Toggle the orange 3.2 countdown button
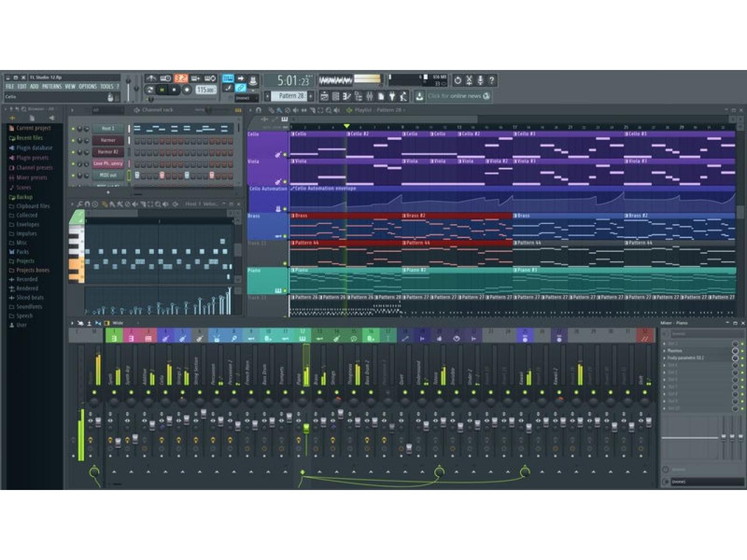The width and height of the screenshot is (747, 560). tap(181, 78)
